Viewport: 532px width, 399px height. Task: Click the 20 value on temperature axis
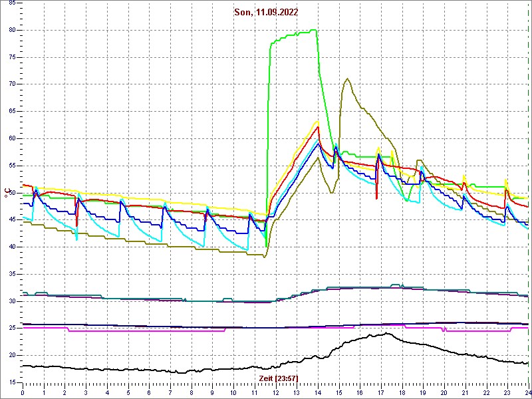pos(11,356)
